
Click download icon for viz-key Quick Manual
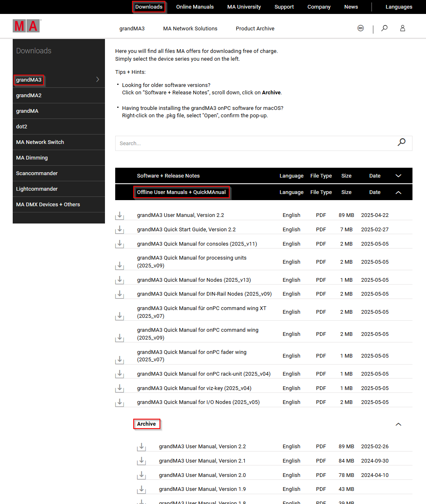(119, 388)
